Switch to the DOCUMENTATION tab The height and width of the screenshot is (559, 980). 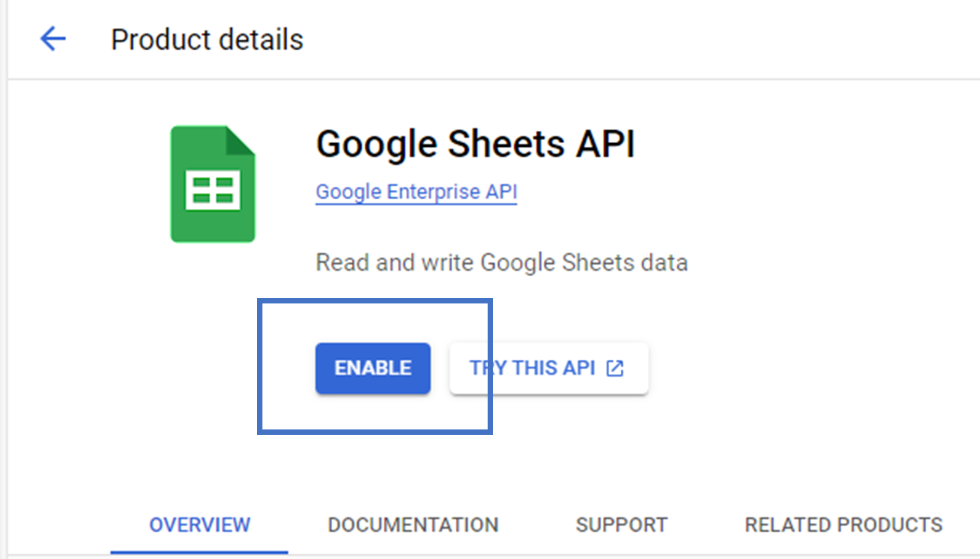[x=413, y=524]
